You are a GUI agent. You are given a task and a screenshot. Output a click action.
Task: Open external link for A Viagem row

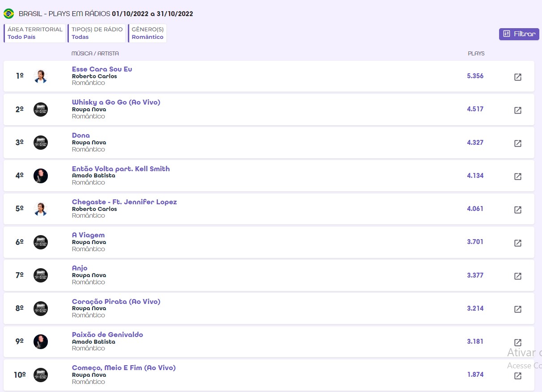pyautogui.click(x=518, y=243)
